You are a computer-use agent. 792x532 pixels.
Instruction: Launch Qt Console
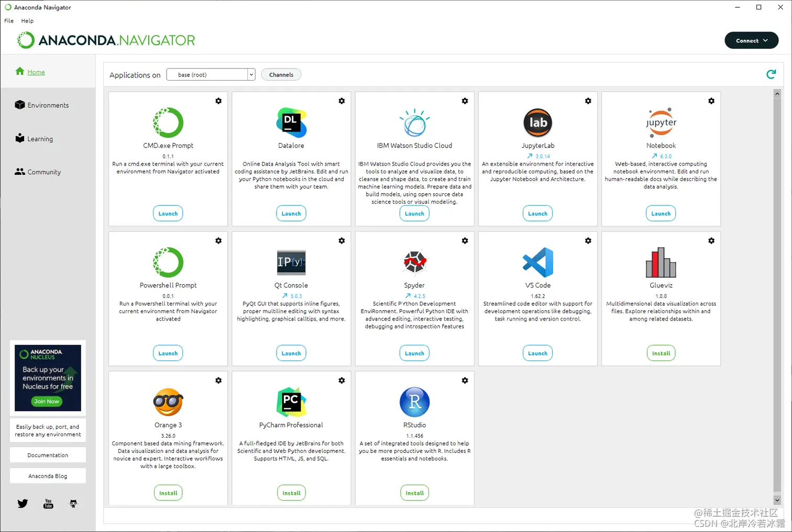(291, 353)
